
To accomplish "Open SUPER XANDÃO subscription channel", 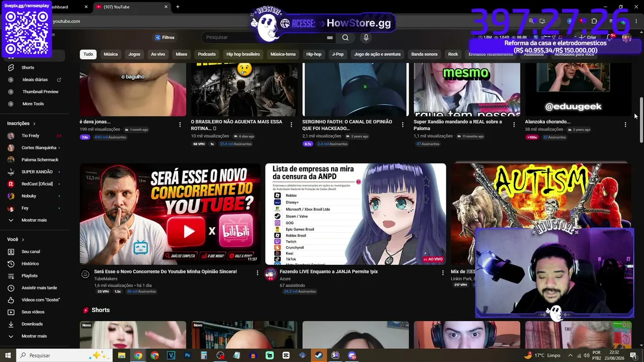I will point(37,172).
